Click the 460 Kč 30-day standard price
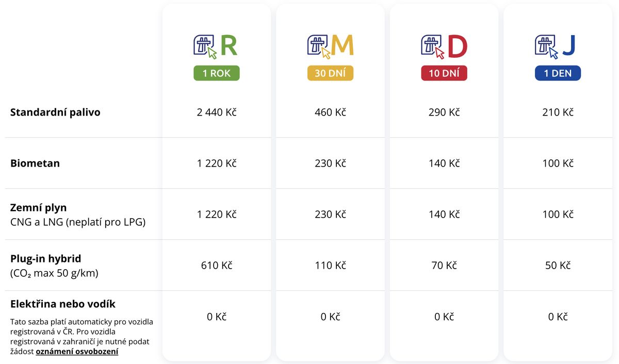This screenshot has height=364, width=619. point(330,112)
